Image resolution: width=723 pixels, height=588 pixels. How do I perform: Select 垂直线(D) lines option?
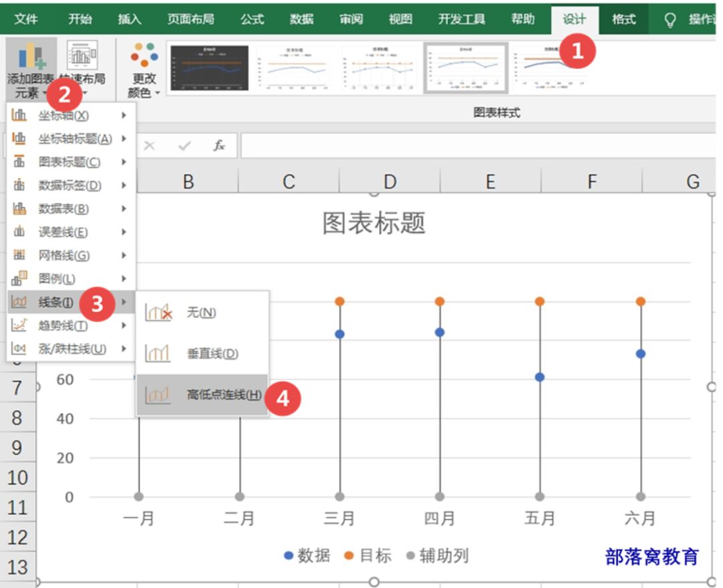202,354
